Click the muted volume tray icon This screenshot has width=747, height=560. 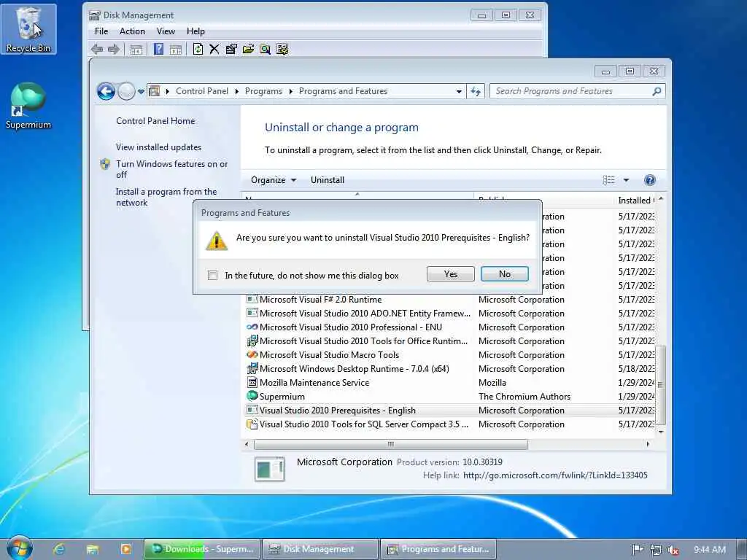[673, 550]
